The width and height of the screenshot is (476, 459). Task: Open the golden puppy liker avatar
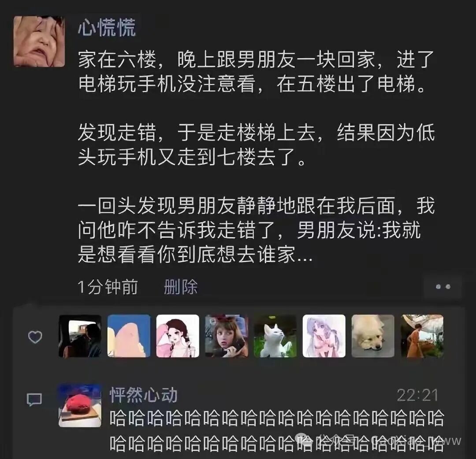click(x=373, y=336)
